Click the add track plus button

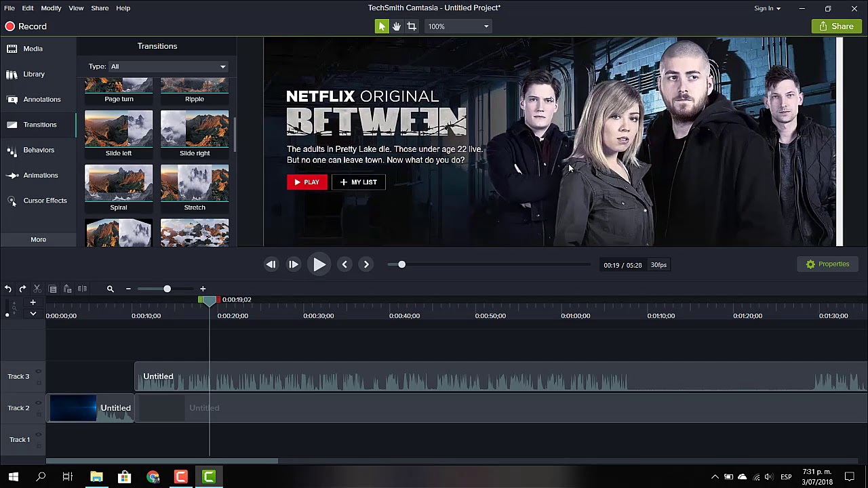[x=33, y=302]
